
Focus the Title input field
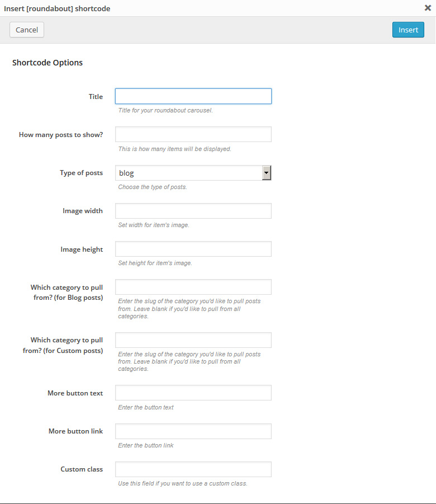pyautogui.click(x=193, y=96)
